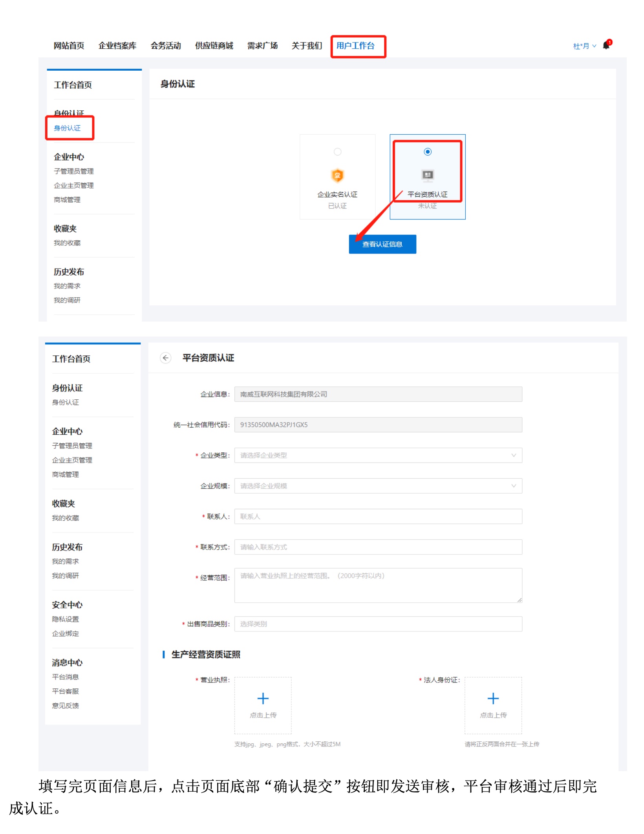Open 工作台首页 in the lower sidebar
This screenshot has width=644, height=834.
click(71, 359)
